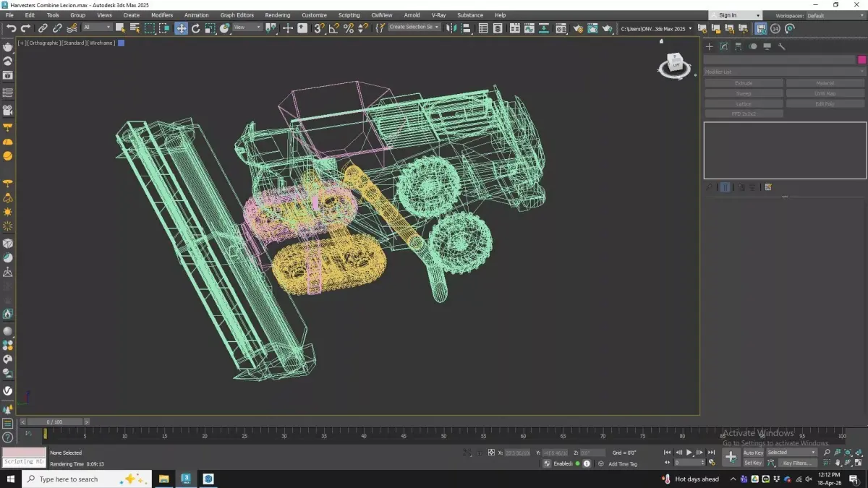868x488 pixels.
Task: Open the Scripting menu
Action: (349, 15)
